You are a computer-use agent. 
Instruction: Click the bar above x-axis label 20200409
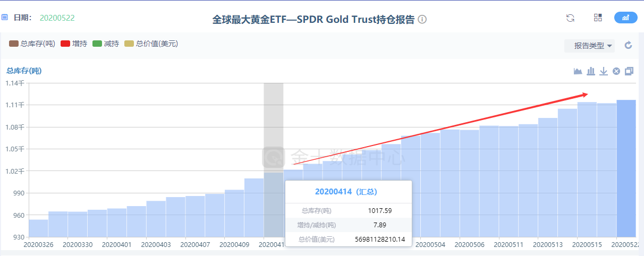click(x=234, y=214)
